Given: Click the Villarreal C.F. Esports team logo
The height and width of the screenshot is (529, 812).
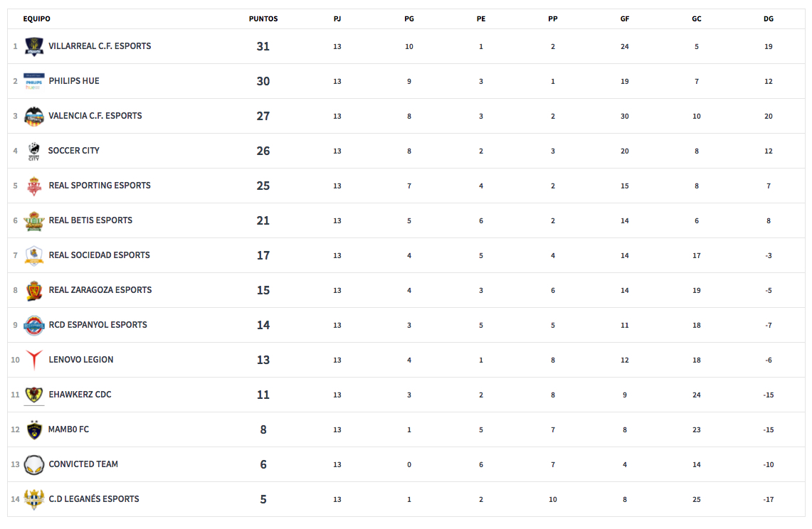Looking at the screenshot, I should (x=34, y=47).
